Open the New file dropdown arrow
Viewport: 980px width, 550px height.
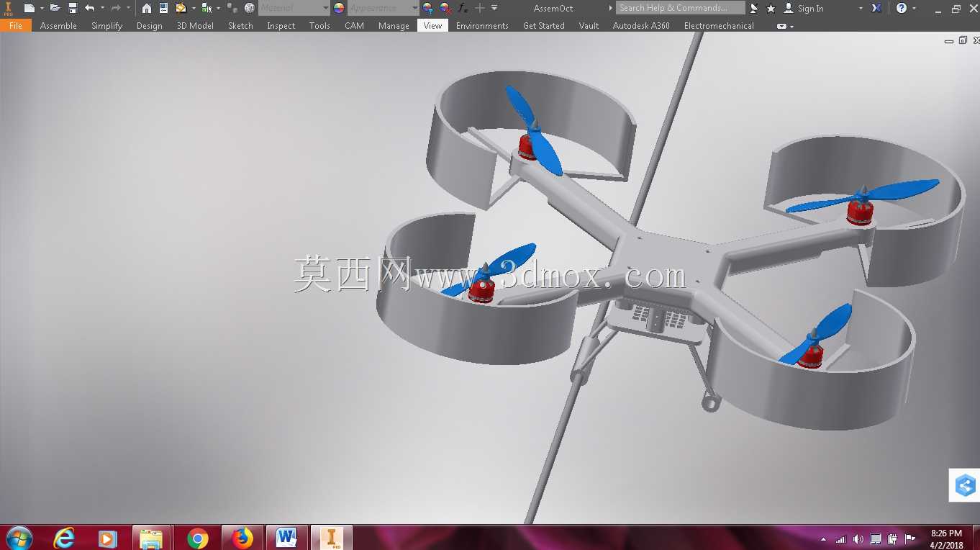click(x=42, y=8)
